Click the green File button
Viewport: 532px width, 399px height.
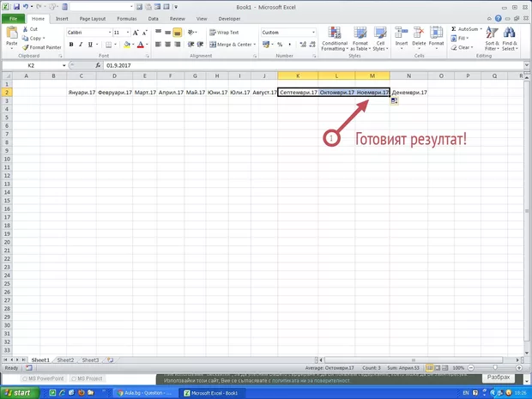click(15, 18)
